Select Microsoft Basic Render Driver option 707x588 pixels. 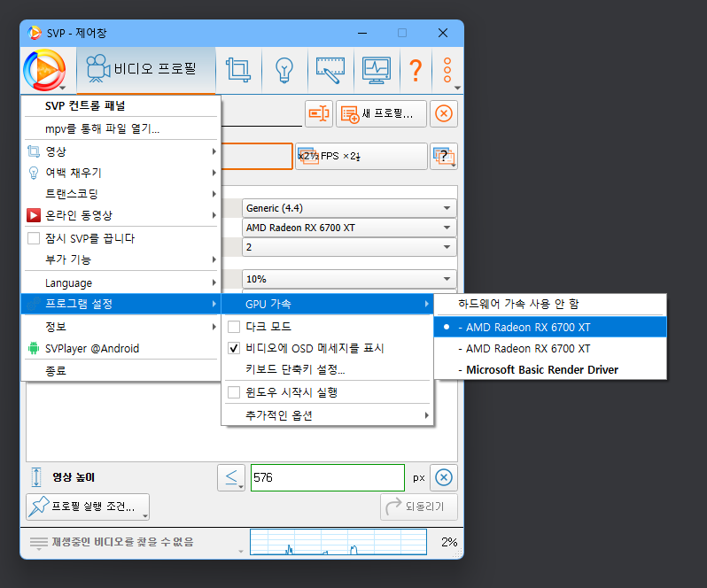pyautogui.click(x=550, y=369)
